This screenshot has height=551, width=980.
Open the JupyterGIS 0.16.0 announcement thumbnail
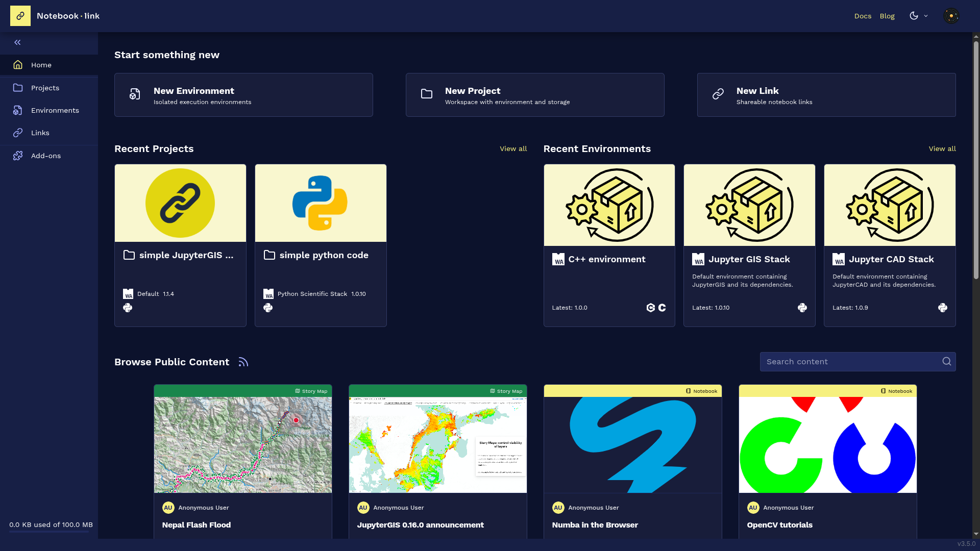tap(438, 445)
